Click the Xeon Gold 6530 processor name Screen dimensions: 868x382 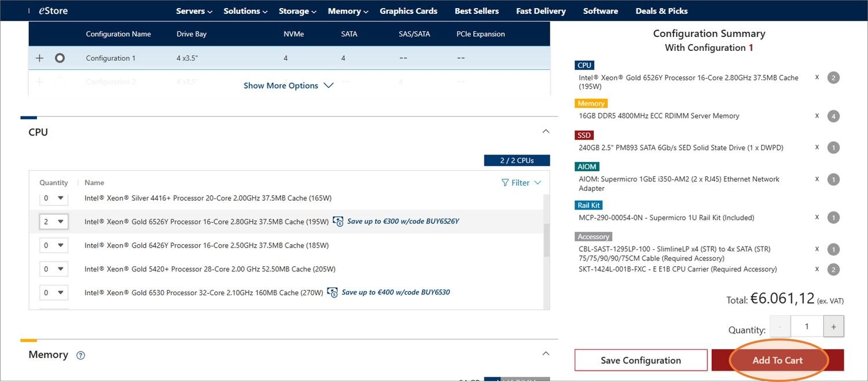[x=204, y=293]
